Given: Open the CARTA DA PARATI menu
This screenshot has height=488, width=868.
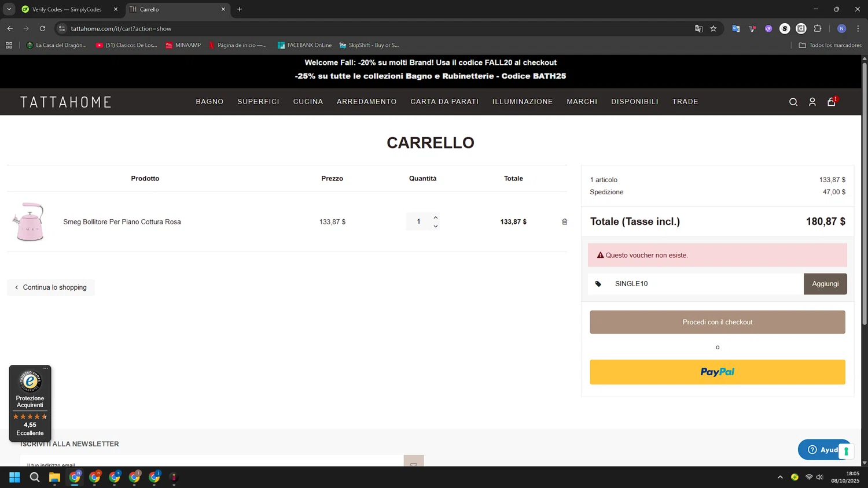Looking at the screenshot, I should [444, 102].
